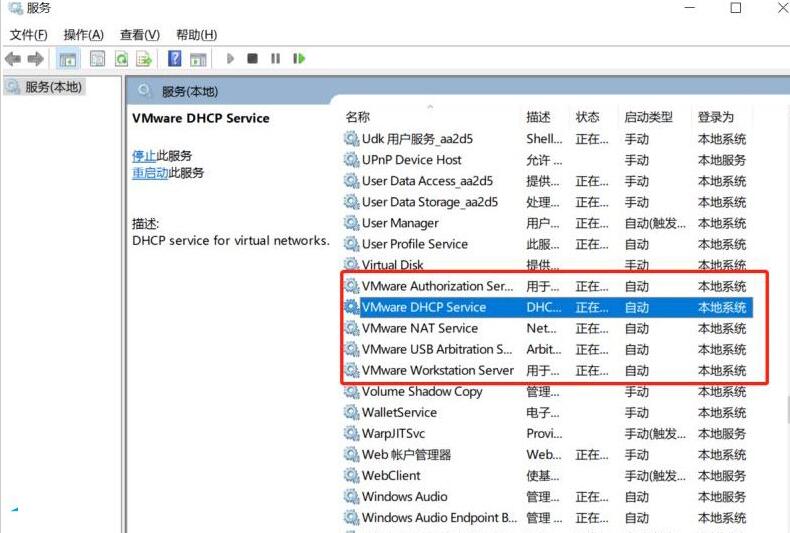Minimize the 服务 window
The image size is (790, 533).
click(690, 8)
